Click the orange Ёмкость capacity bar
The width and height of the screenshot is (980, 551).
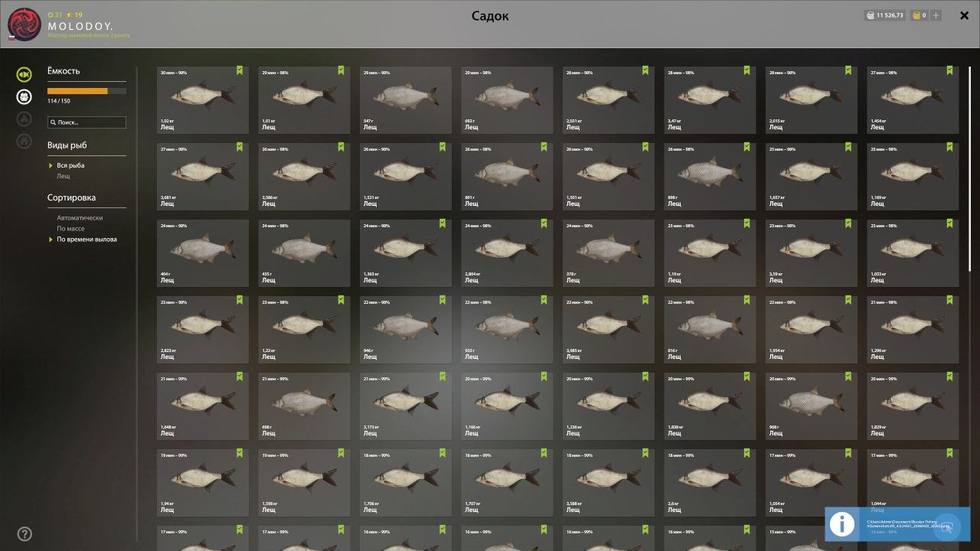click(87, 91)
